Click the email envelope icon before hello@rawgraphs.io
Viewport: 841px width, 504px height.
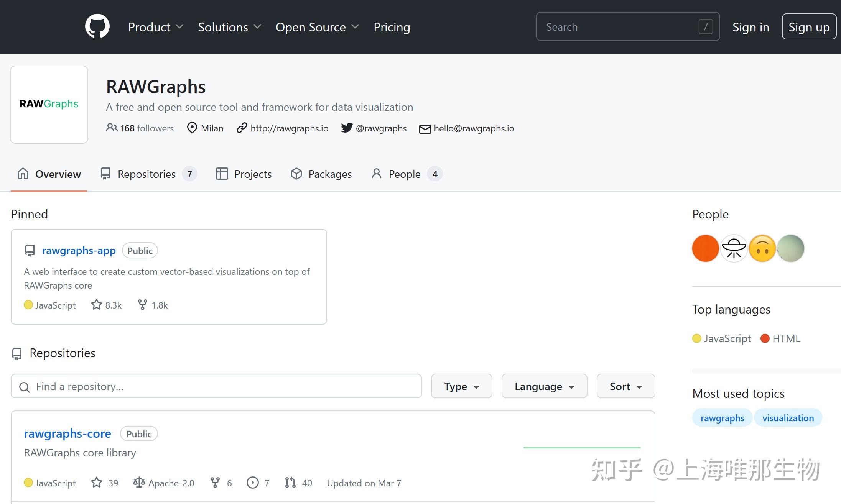tap(425, 129)
